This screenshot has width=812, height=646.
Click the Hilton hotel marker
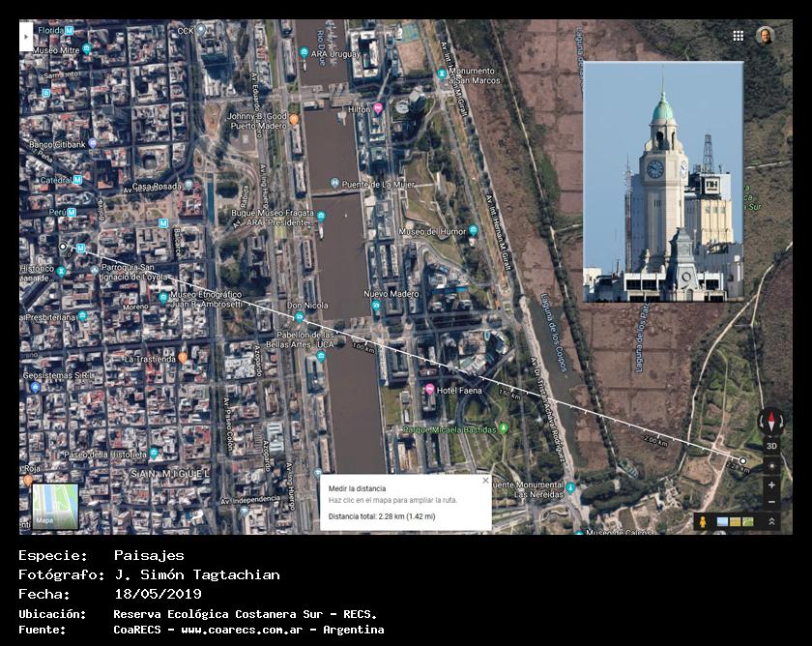pyautogui.click(x=378, y=108)
